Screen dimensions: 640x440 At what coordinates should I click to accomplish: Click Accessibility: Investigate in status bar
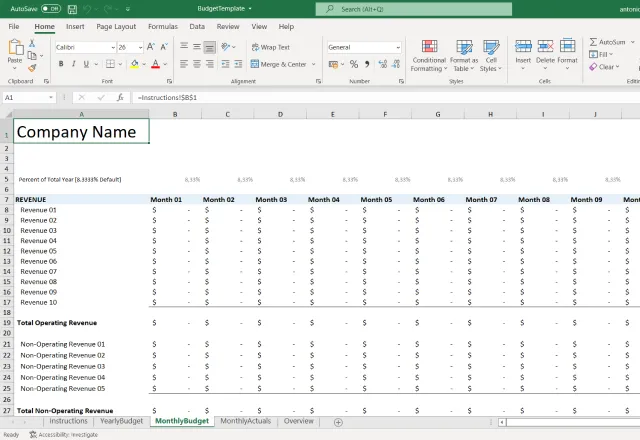pos(64,435)
